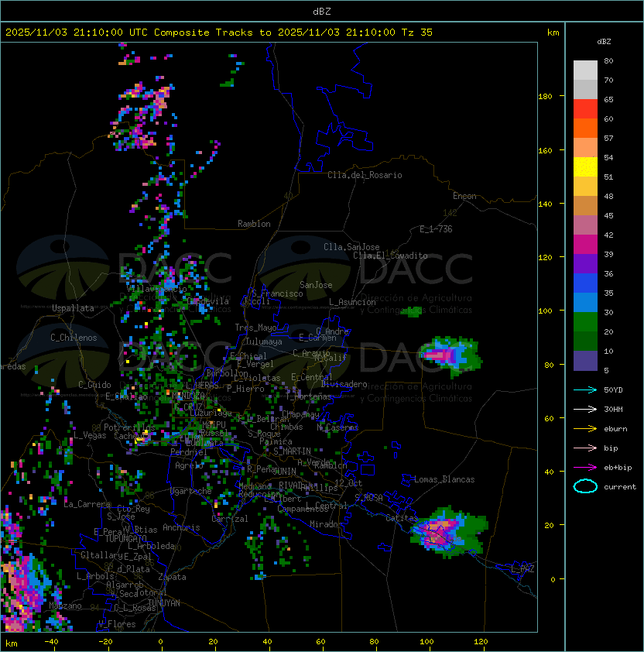
Task: Click the 'Anchoris' map label
Action: (181, 527)
